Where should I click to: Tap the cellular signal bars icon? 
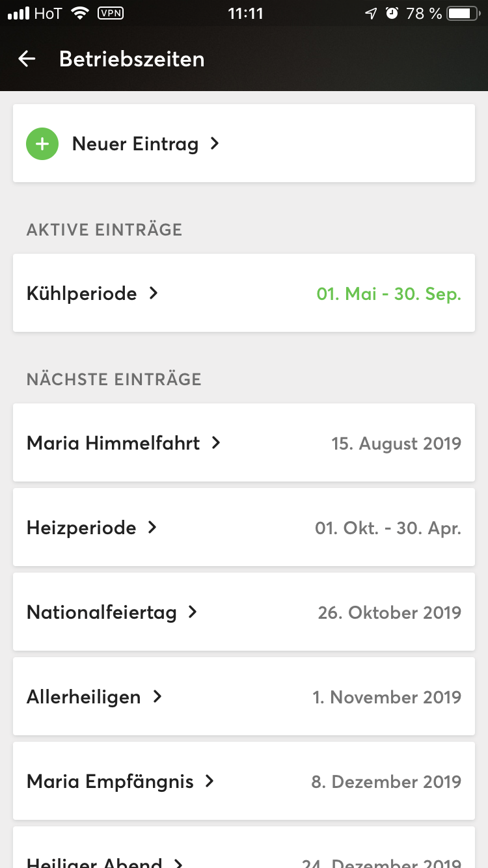(x=18, y=13)
